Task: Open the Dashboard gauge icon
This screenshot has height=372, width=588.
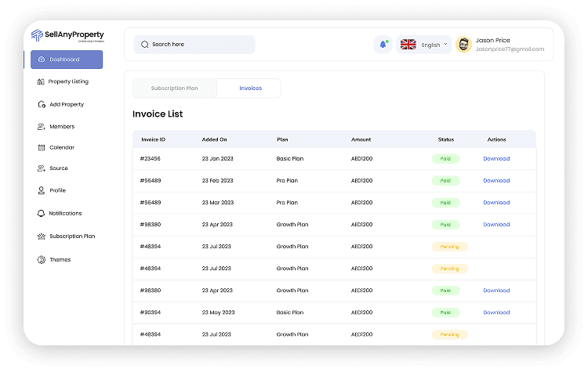Action: pos(42,60)
